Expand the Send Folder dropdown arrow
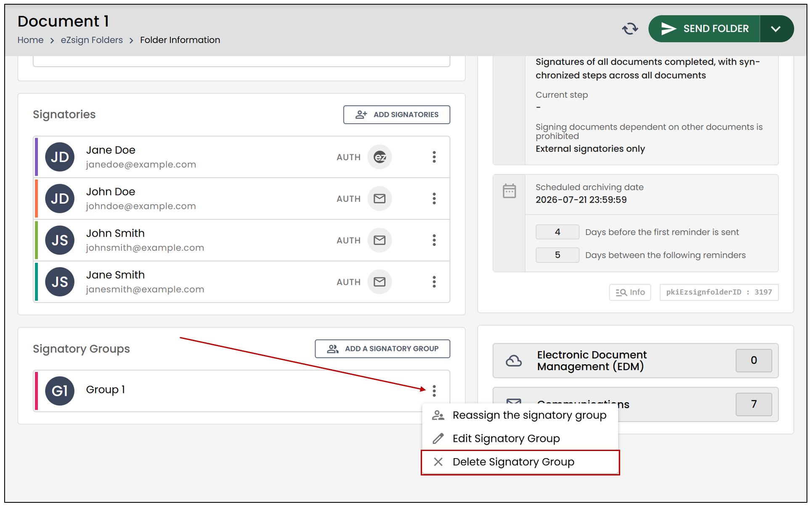Screen dimensions: 812x507 coord(776,29)
